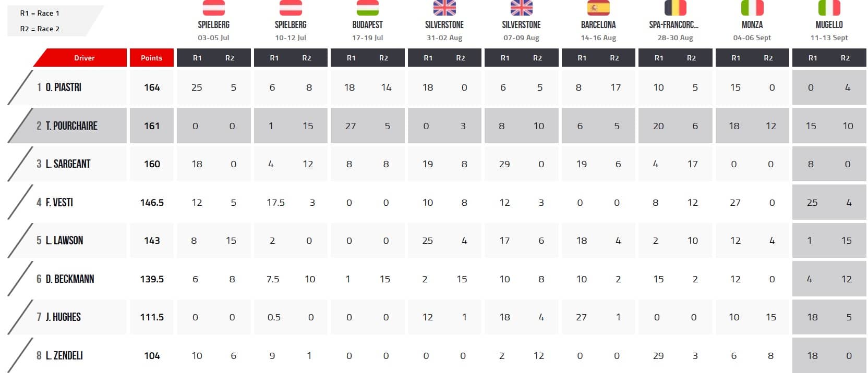The width and height of the screenshot is (868, 373).
Task: Click the Austrian flag above Spielberg 10-12 Jul
Action: pyautogui.click(x=291, y=8)
